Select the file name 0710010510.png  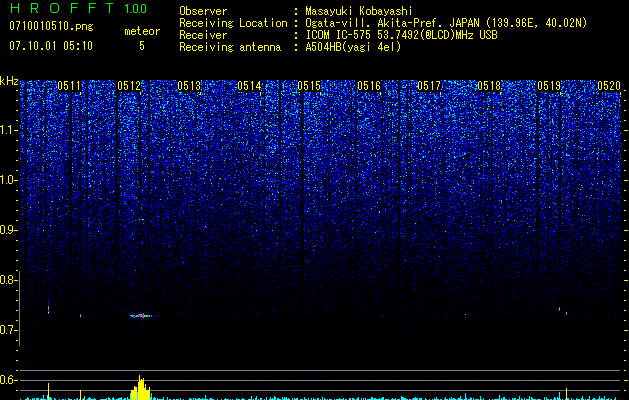51,27
